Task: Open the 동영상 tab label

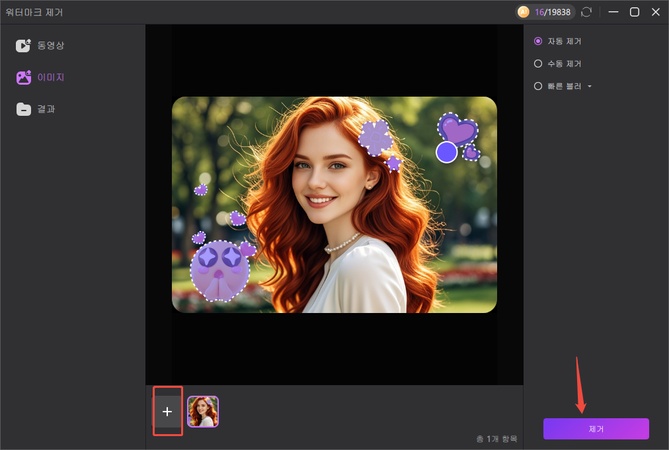Action: [51, 46]
